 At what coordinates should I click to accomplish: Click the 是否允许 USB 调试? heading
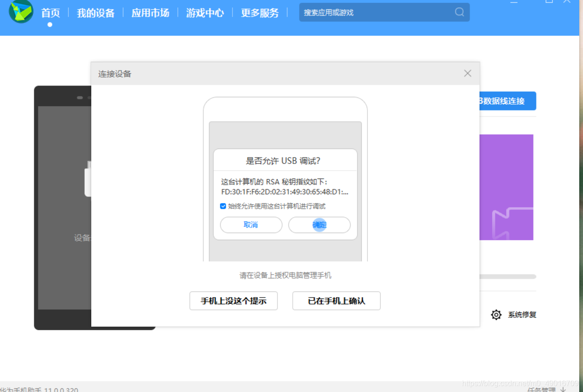[x=283, y=161]
